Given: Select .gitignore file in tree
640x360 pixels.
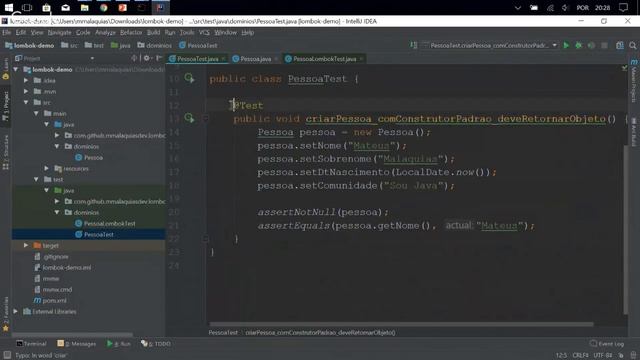Looking at the screenshot, I should tap(56, 256).
